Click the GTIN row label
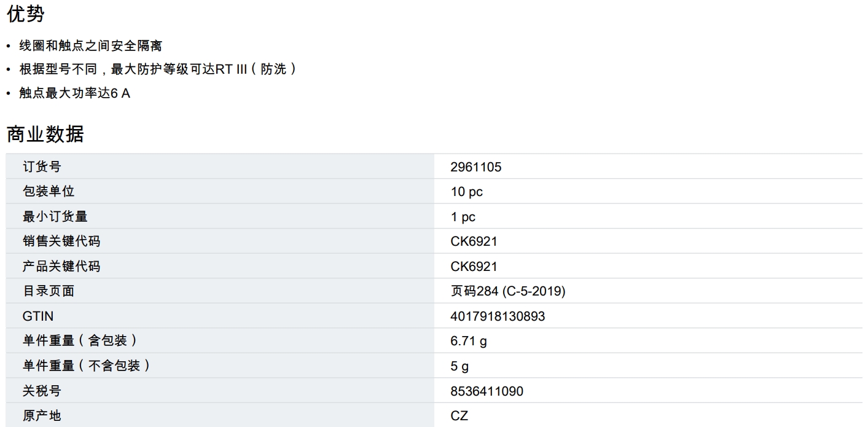Screen dimensions: 868x427 (38, 316)
